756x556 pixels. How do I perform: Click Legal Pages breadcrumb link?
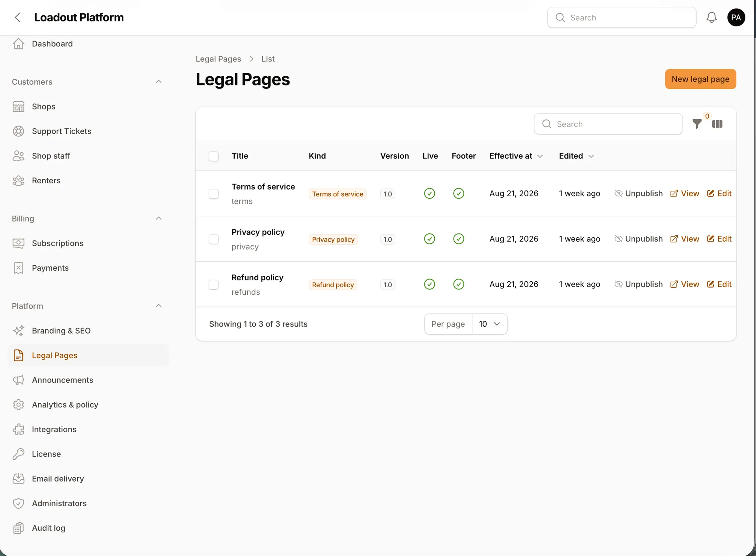[218, 59]
